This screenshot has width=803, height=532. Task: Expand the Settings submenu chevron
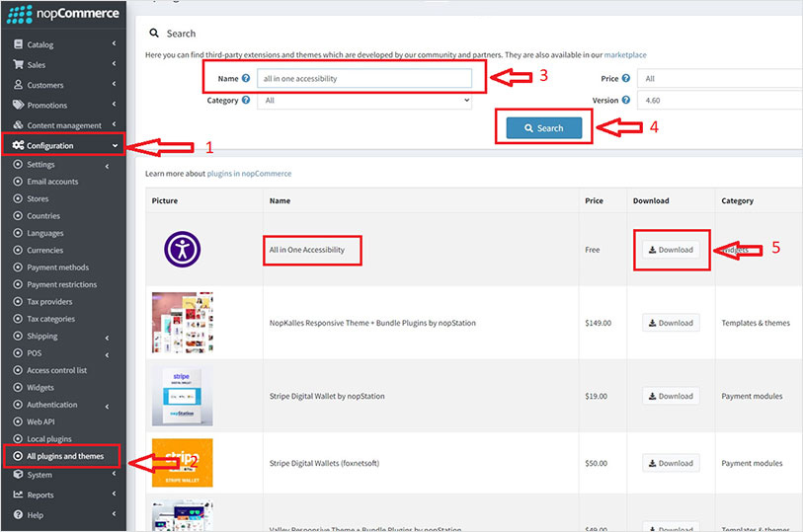point(107,166)
